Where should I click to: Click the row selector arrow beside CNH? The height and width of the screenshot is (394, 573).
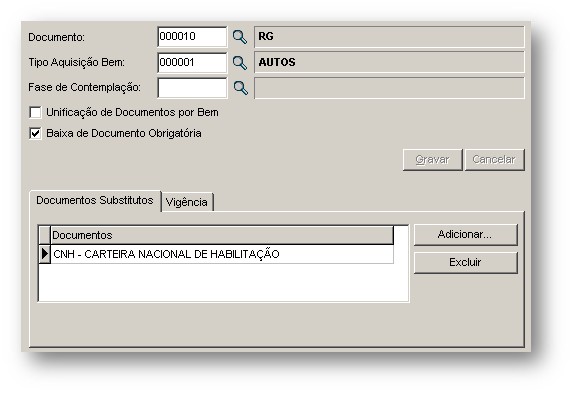pyautogui.click(x=45, y=254)
